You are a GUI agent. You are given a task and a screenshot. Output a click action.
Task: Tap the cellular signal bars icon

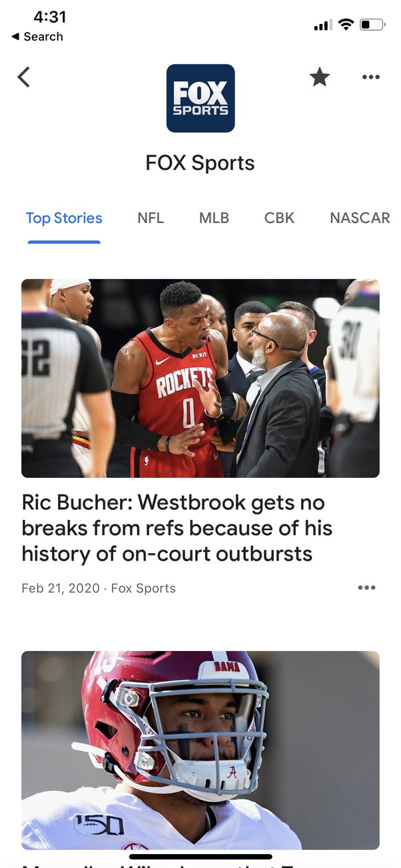(322, 25)
